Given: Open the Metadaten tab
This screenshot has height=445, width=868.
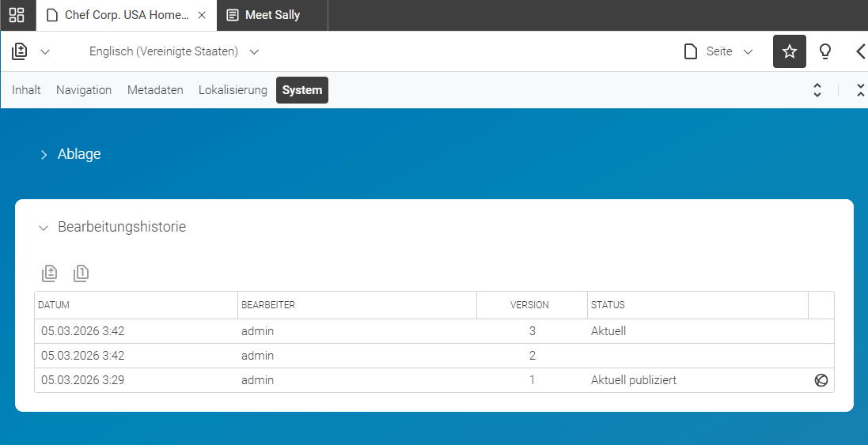Looking at the screenshot, I should click(x=155, y=90).
